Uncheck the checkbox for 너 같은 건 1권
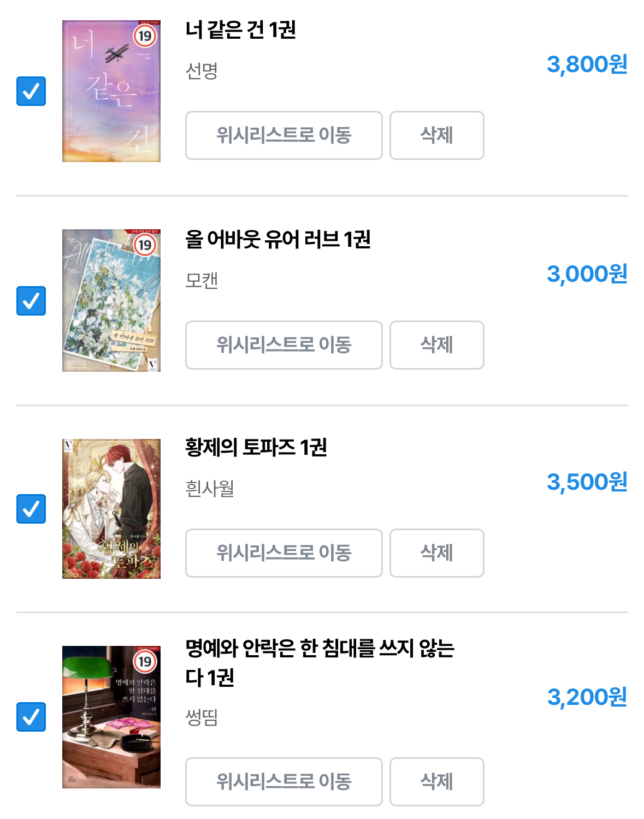This screenshot has height=819, width=644. coord(31,91)
